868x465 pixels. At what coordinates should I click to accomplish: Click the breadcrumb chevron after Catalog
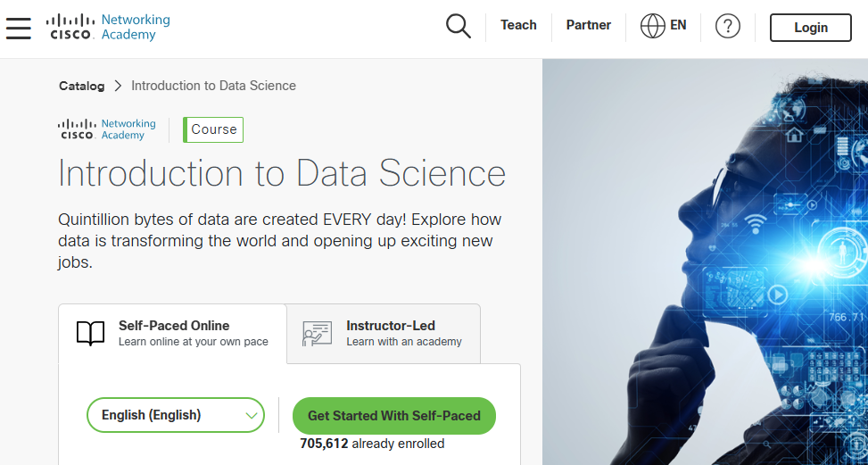click(118, 87)
